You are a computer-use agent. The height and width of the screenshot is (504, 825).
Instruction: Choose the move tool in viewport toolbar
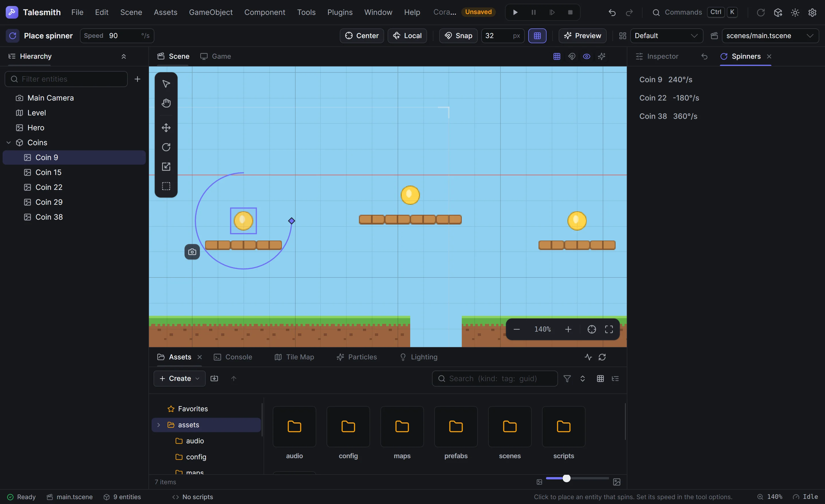click(x=166, y=128)
